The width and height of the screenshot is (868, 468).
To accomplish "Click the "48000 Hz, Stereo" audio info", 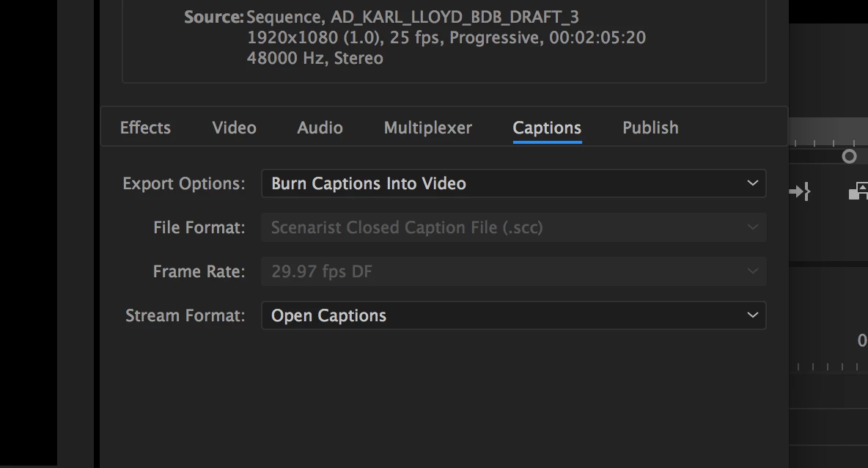I will point(315,58).
